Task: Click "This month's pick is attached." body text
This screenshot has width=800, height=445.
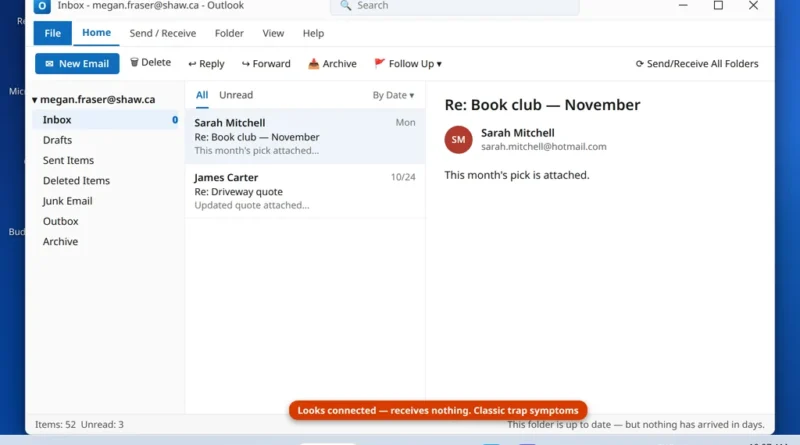Action: [517, 175]
